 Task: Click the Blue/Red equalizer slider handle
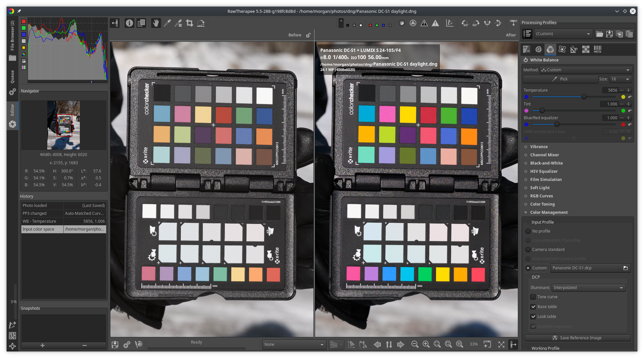point(557,124)
